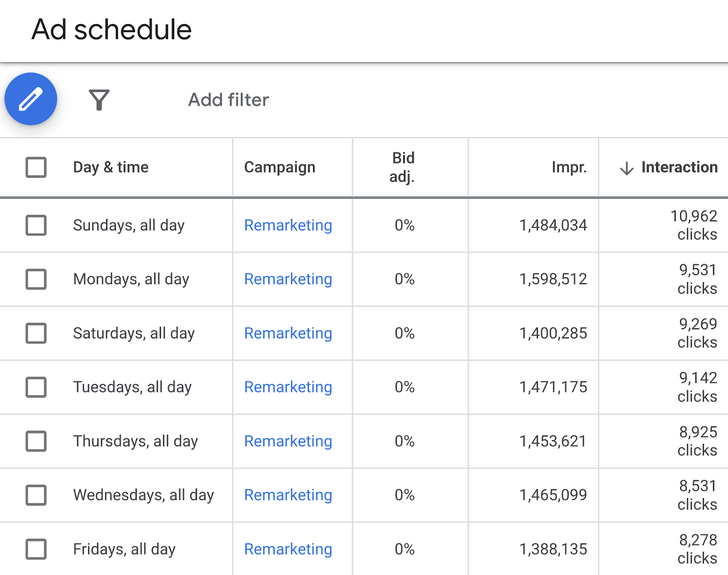Select the header checkbox to select all rows
The height and width of the screenshot is (575, 728).
click(x=35, y=168)
